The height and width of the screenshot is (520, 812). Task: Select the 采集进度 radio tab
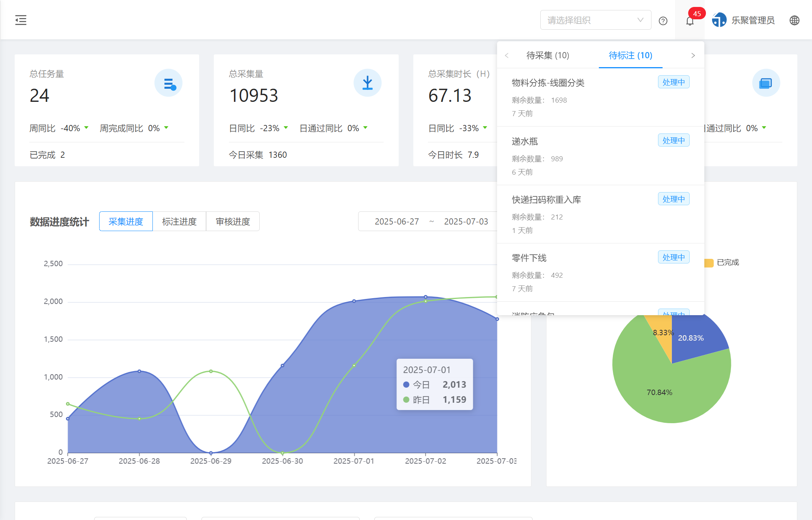pos(126,221)
